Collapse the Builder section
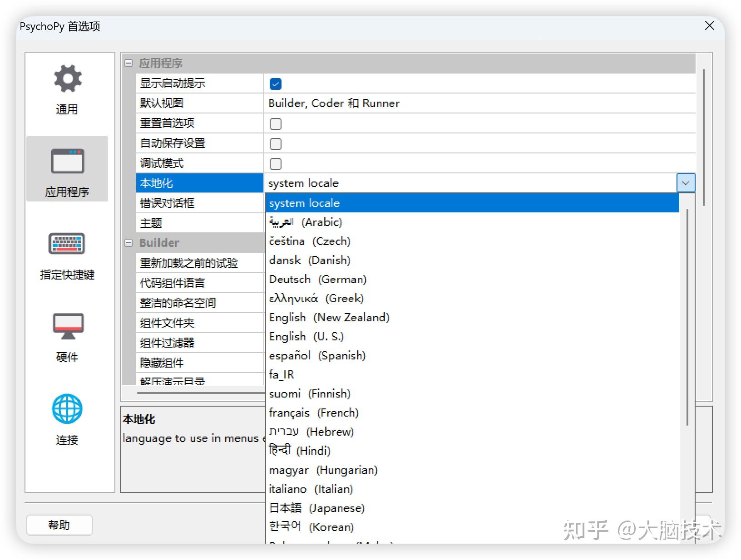741x560 pixels. point(128,243)
